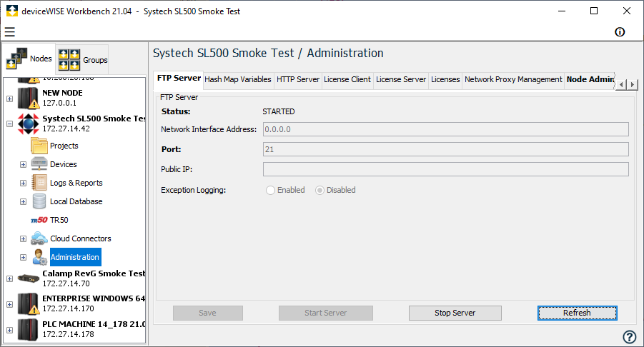This screenshot has height=347, width=644.
Task: Click the PLC MACHINE 14_178 server icon
Action: tap(29, 329)
